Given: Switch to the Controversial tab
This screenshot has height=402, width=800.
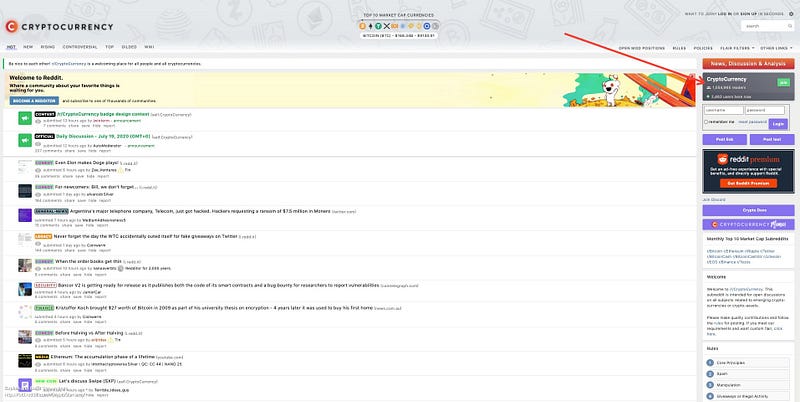Looking at the screenshot, I should click(80, 47).
